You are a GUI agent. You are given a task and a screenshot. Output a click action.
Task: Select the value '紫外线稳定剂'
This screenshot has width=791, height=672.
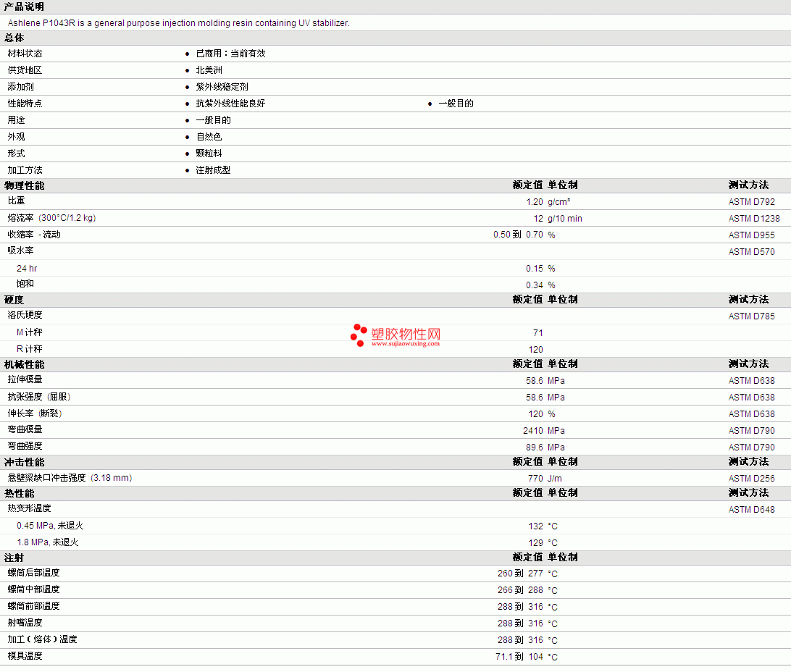click(x=222, y=87)
